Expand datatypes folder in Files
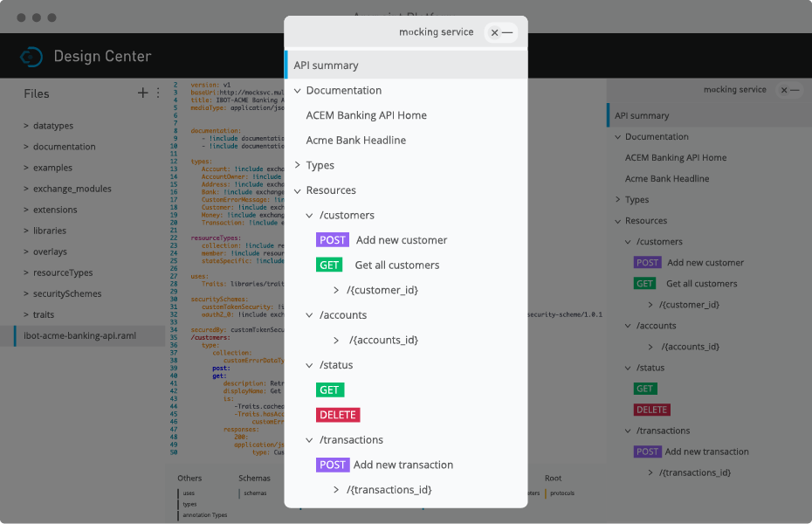This screenshot has height=524, width=812. (x=26, y=126)
